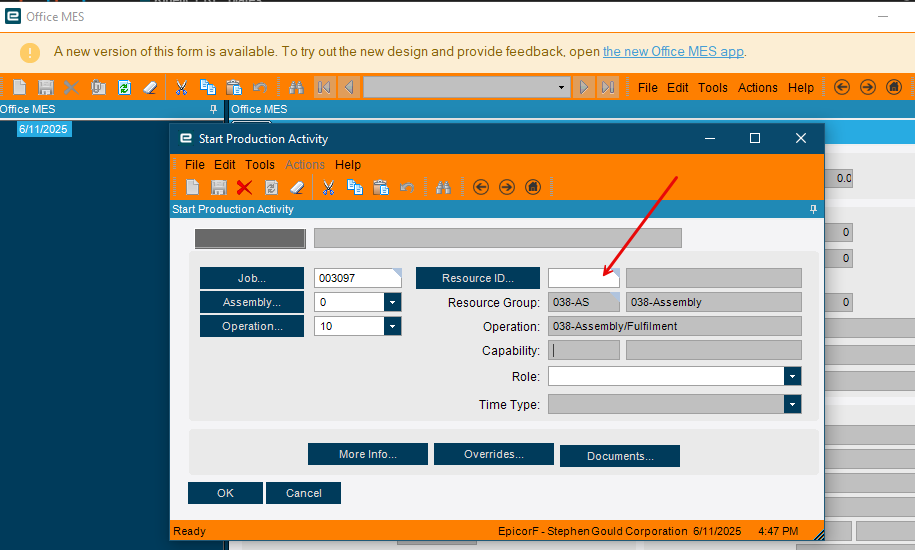
Task: Click Save icon in Start Production Activity toolbar
Action: pos(218,187)
